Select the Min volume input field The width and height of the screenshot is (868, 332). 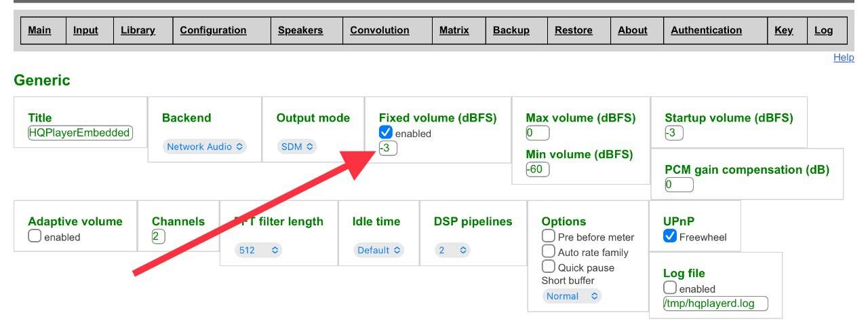538,169
